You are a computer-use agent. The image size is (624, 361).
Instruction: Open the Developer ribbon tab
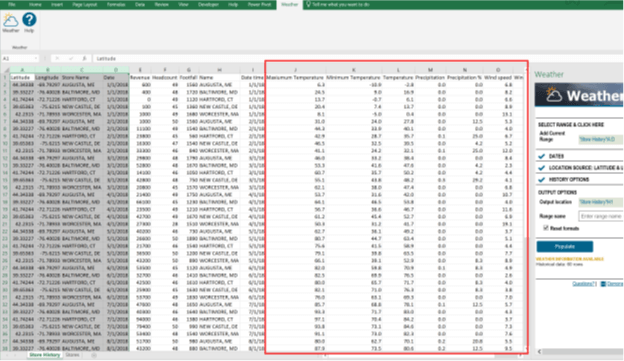(208, 4)
